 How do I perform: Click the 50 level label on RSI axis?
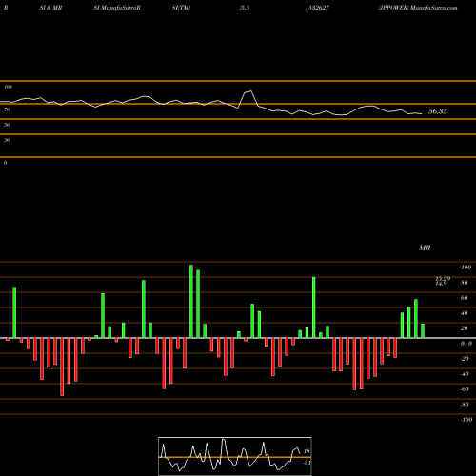[7, 125]
